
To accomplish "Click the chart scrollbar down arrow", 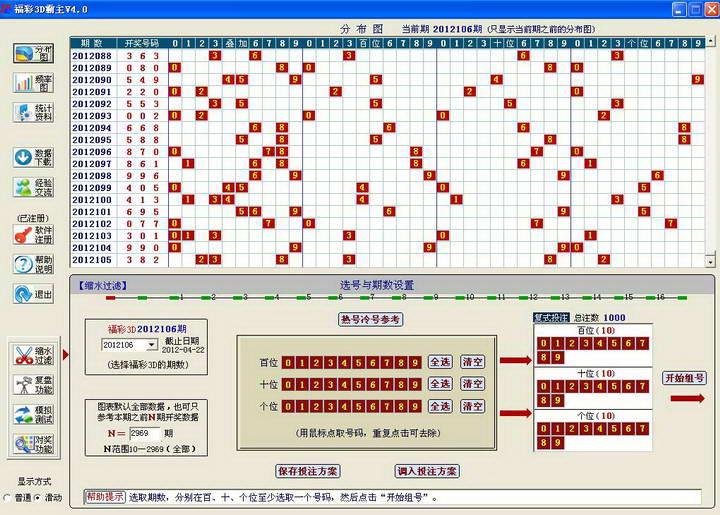I will [x=710, y=262].
